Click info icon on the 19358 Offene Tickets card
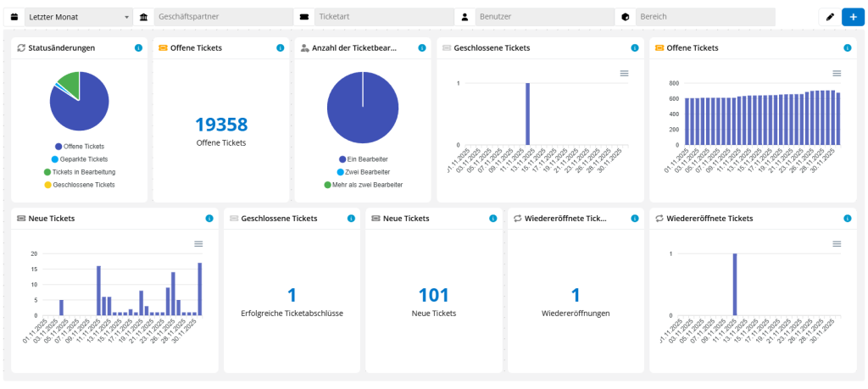 [280, 48]
